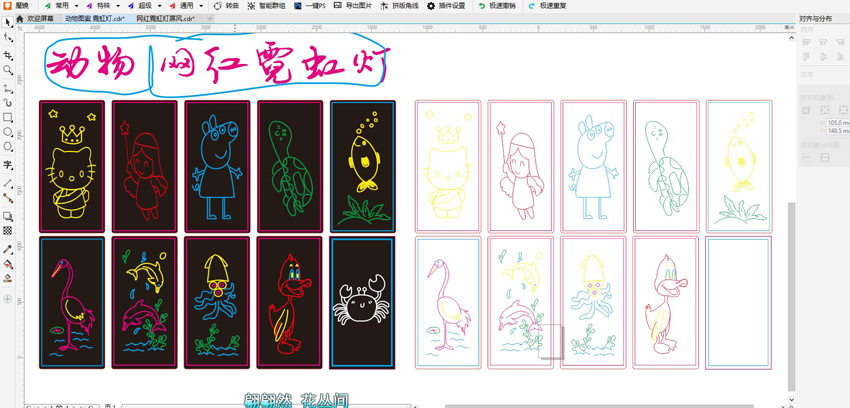The height and width of the screenshot is (408, 850).
Task: Click the 超级 toolbar button
Action: [x=140, y=5]
